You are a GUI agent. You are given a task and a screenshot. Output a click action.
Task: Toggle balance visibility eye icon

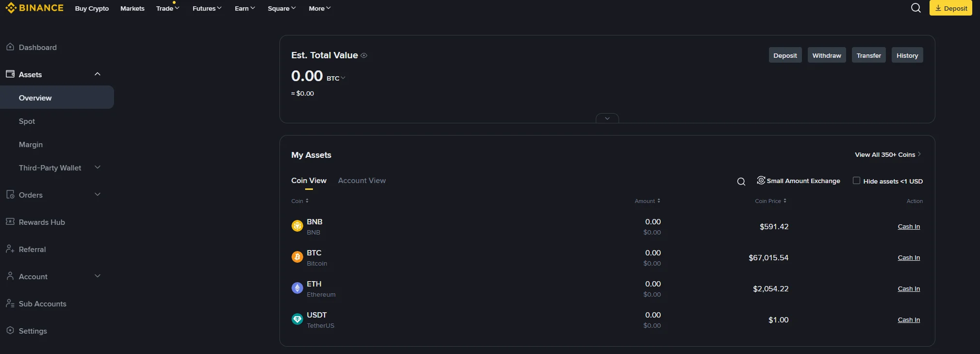(364, 56)
